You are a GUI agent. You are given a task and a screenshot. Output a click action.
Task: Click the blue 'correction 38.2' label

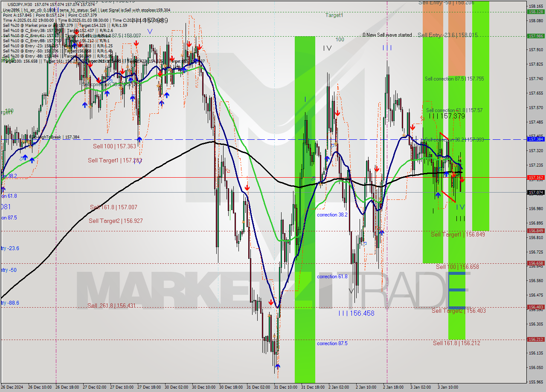(x=332, y=215)
